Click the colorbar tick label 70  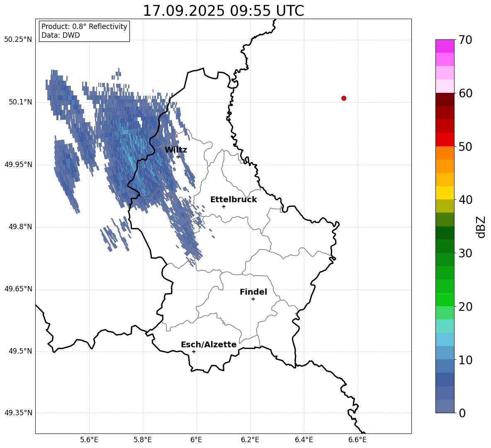[465, 40]
